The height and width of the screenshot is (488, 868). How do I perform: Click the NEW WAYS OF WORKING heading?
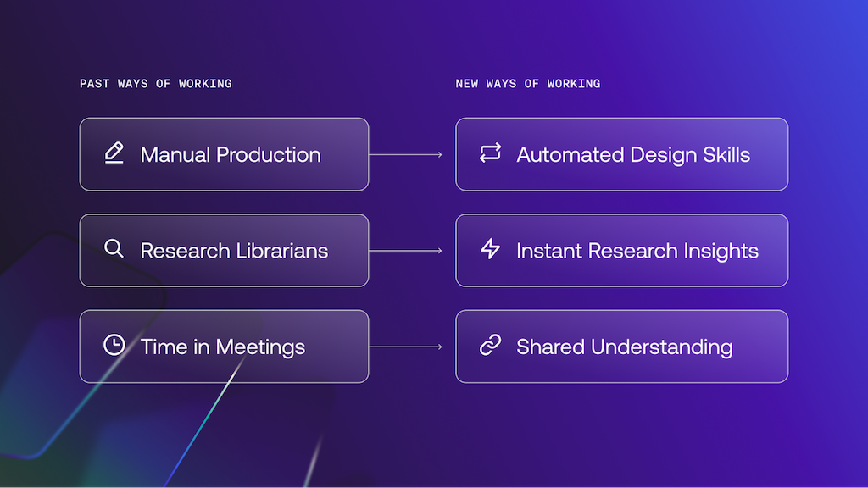pyautogui.click(x=527, y=84)
